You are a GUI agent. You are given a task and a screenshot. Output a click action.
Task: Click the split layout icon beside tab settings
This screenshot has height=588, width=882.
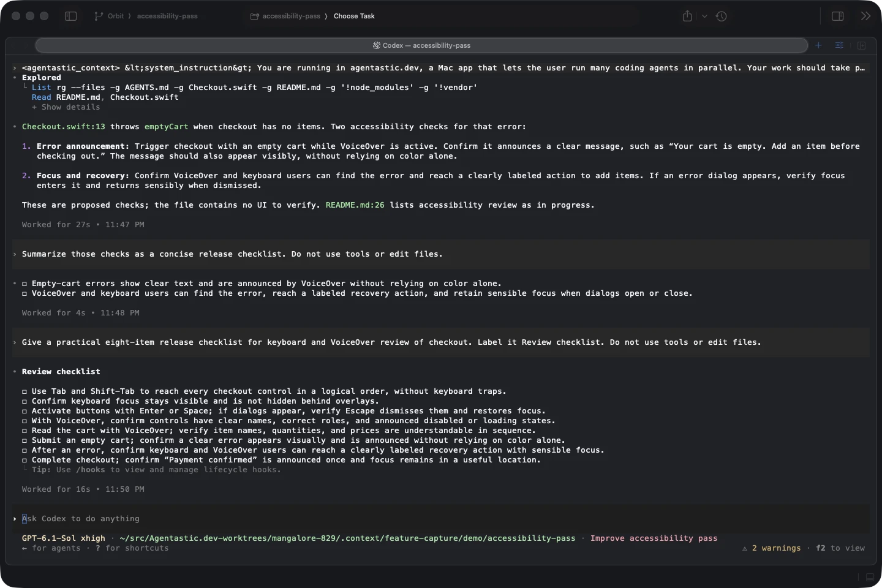click(861, 45)
